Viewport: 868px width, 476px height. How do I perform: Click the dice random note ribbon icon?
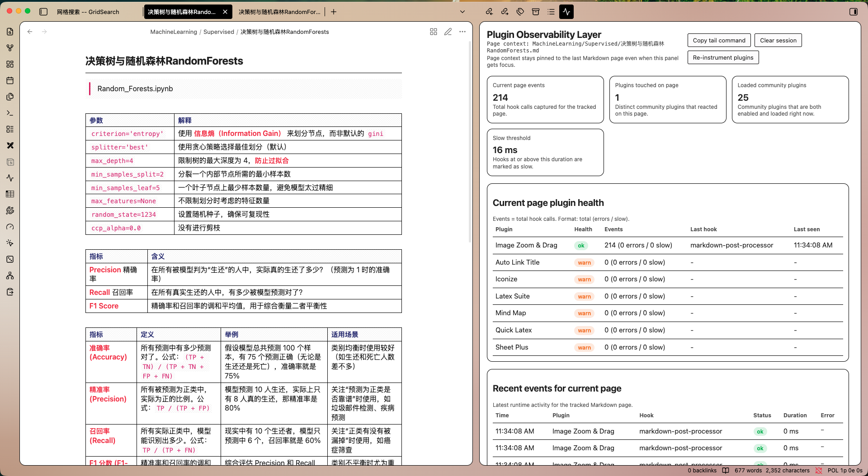point(10,259)
